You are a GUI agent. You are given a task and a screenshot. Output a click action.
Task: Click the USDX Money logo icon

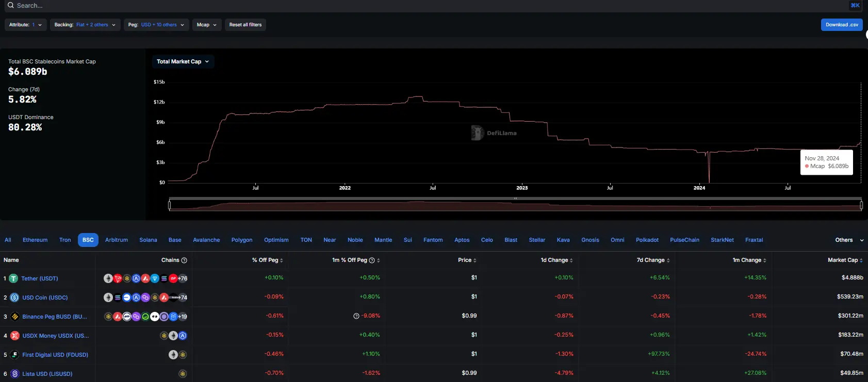click(14, 336)
